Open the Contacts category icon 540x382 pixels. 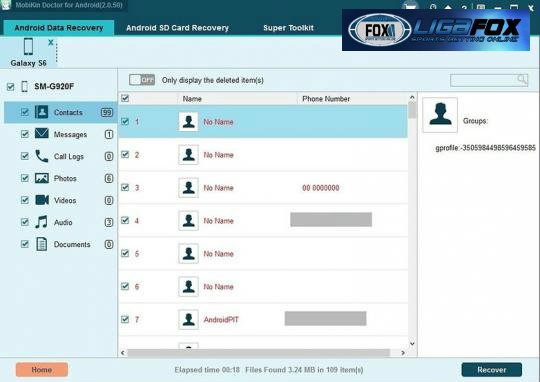[42, 112]
